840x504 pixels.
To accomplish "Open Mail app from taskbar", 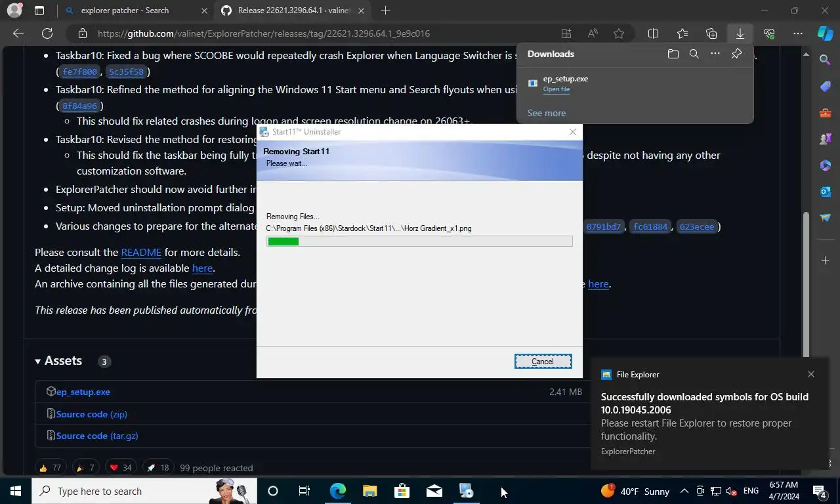I will click(434, 491).
